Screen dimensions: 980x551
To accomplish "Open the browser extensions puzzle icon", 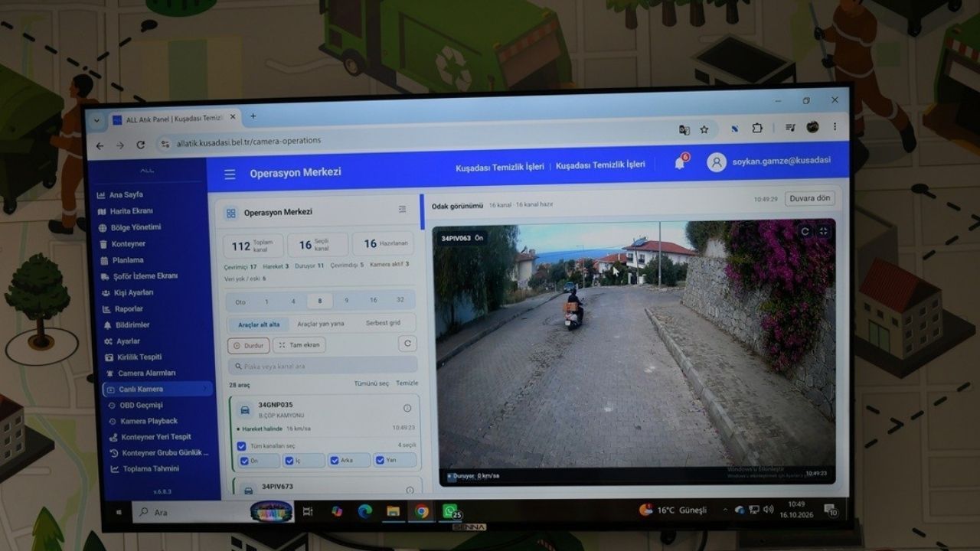I will [757, 129].
